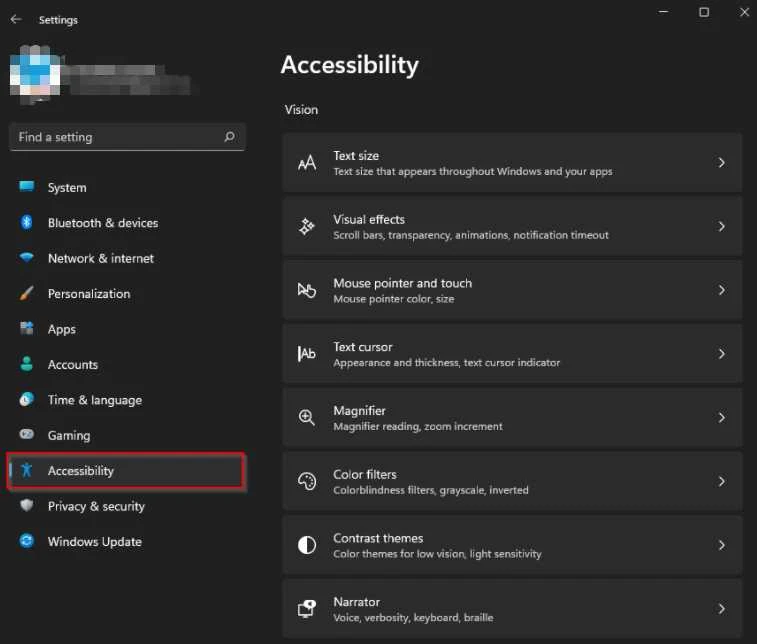Go back using the back arrow
Viewport: 757px width, 644px height.
(16, 19)
